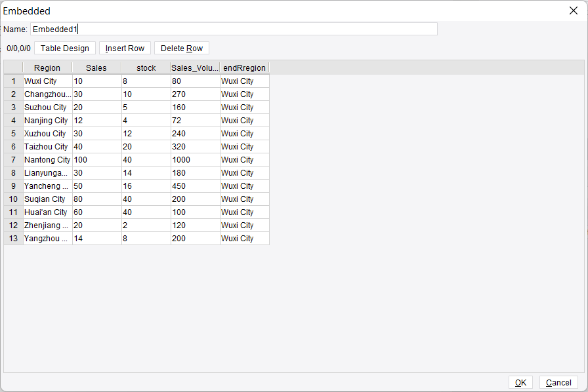Select the endRregion column header
The height and width of the screenshot is (392, 588).
tap(244, 68)
